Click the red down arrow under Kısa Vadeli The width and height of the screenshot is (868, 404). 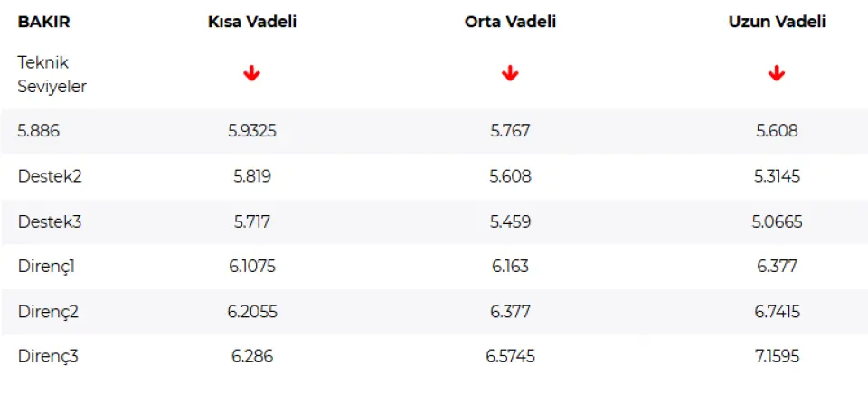tap(251, 74)
